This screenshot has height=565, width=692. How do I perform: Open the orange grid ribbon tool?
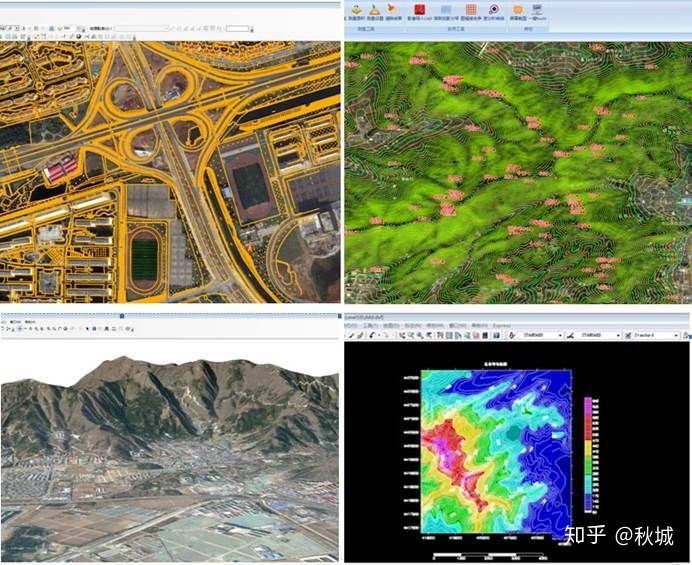pos(471,9)
